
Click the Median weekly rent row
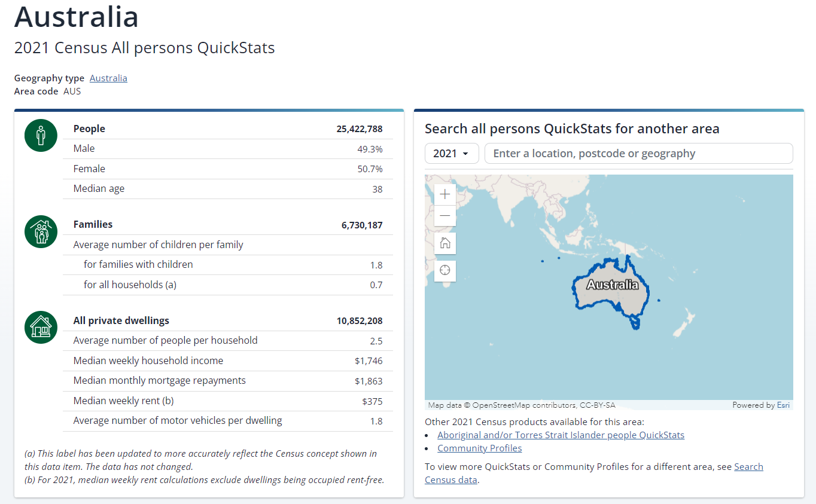pyautogui.click(x=227, y=401)
